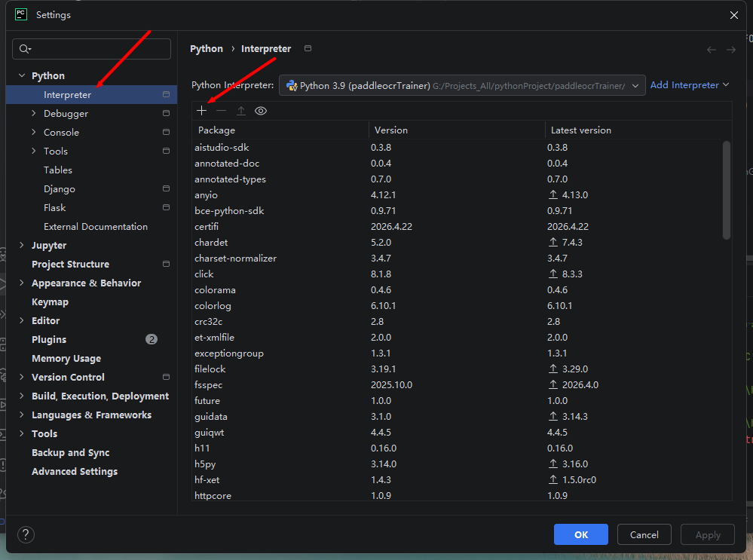Click the back navigation arrow
Screen dimensions: 753x560
(x=712, y=50)
